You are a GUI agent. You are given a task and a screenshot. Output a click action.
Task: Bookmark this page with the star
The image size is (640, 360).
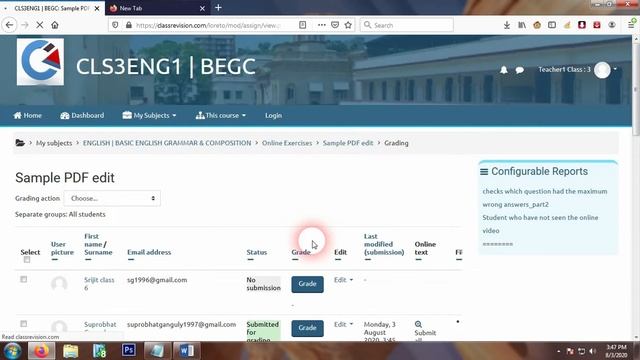(348, 25)
